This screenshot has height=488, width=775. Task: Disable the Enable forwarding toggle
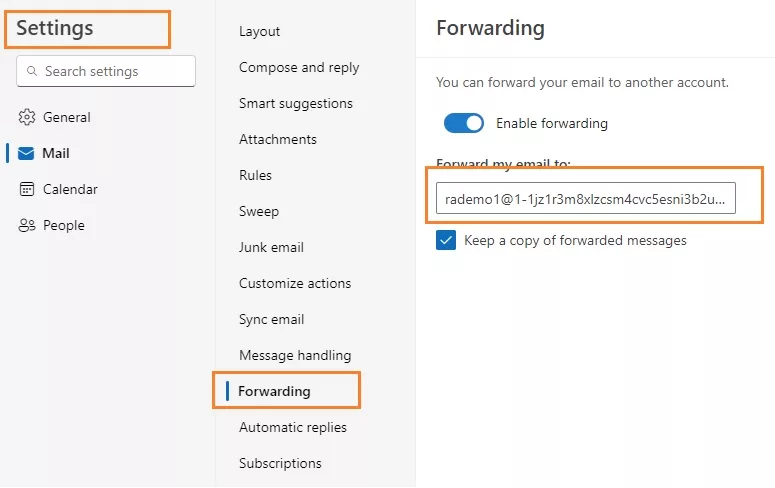[464, 123]
